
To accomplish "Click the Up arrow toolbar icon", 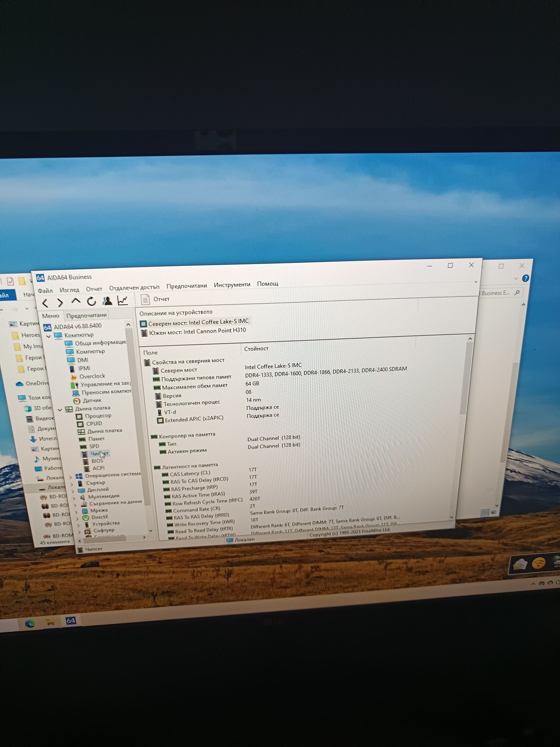I will point(76,301).
